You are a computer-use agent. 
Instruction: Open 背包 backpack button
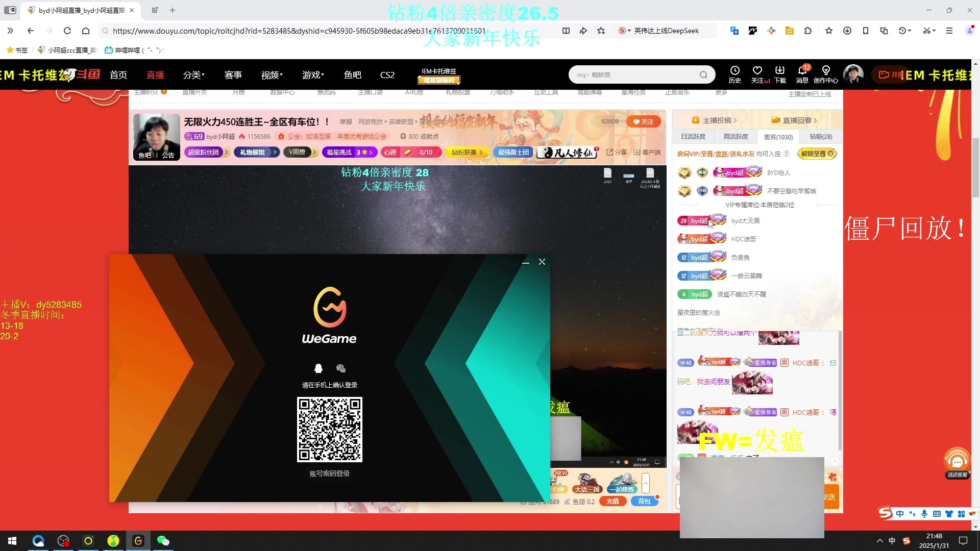(x=644, y=502)
